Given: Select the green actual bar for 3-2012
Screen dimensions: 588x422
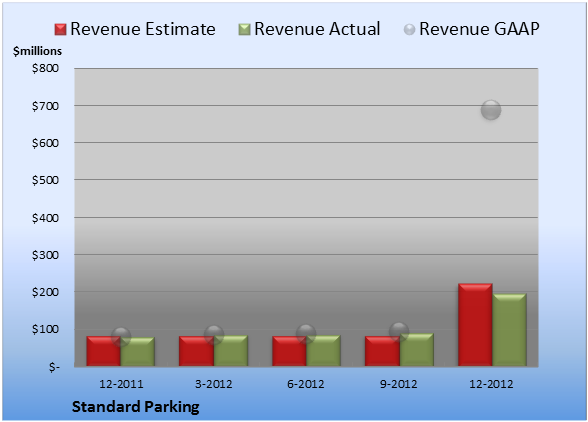Looking at the screenshot, I should click(230, 351).
